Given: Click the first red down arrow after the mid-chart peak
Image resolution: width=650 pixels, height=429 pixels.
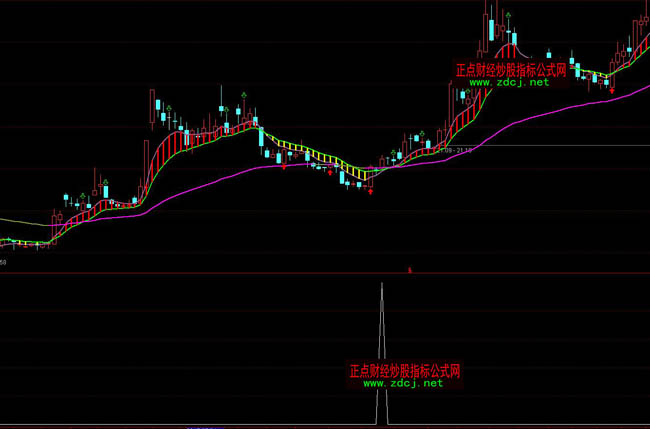Looking at the screenshot, I should tap(284, 167).
